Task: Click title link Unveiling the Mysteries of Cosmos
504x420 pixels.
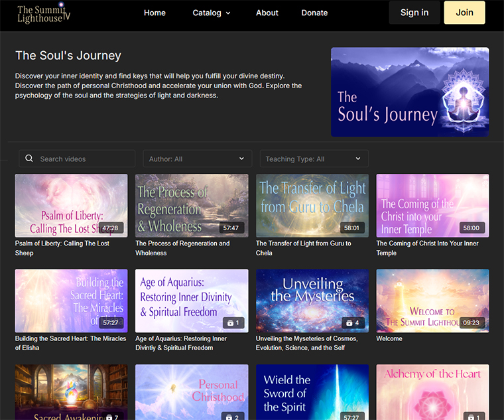Action: [x=306, y=343]
